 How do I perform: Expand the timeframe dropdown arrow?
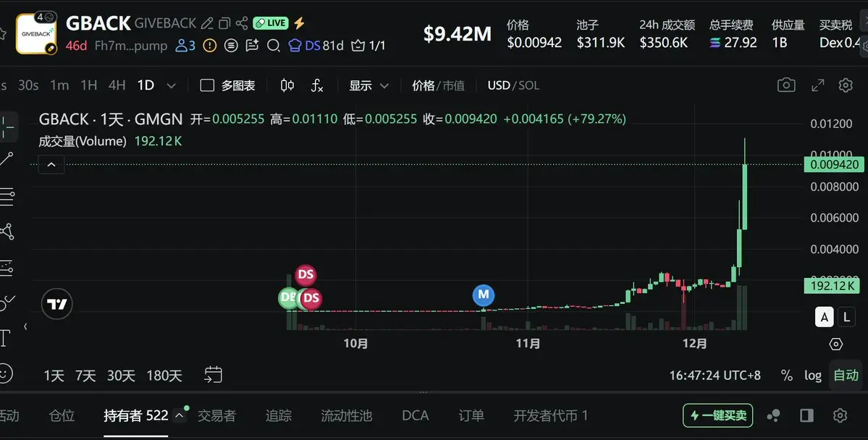tap(171, 86)
